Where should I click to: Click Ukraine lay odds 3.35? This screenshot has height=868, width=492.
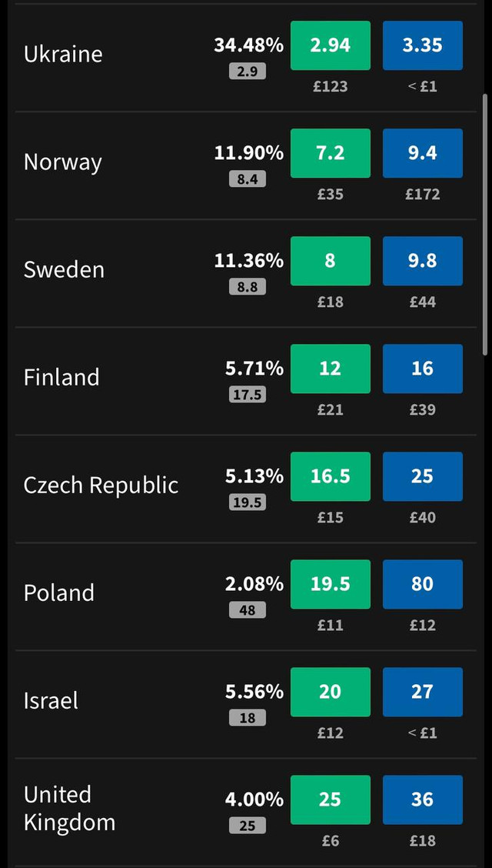(x=422, y=45)
